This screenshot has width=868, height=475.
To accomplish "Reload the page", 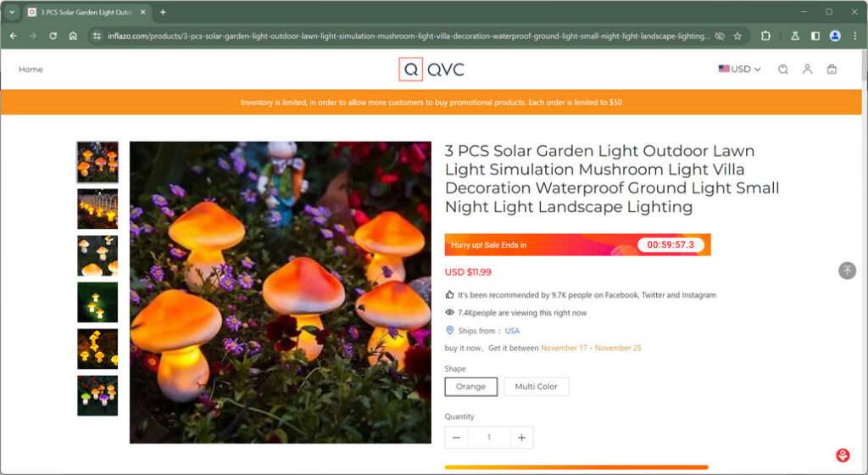I will (53, 36).
